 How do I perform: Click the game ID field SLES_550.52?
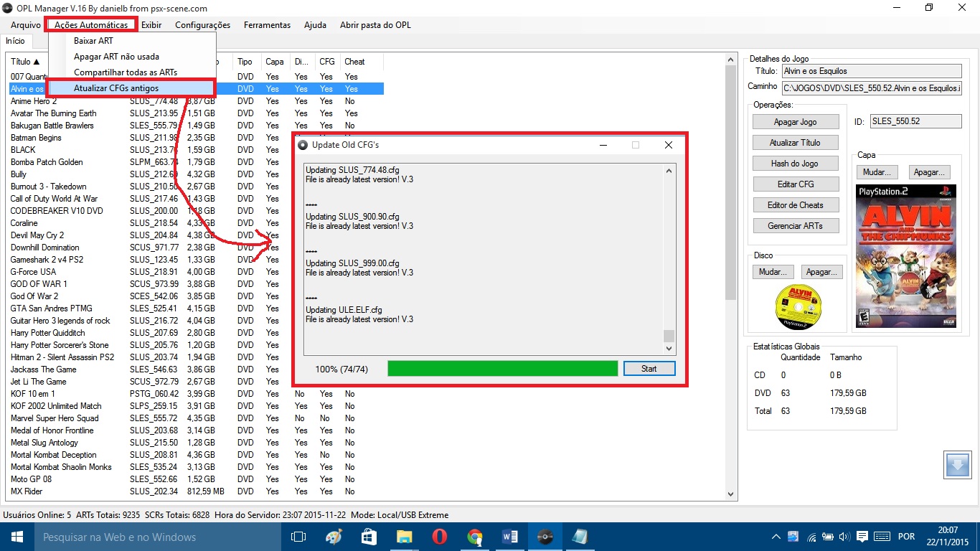tap(915, 122)
